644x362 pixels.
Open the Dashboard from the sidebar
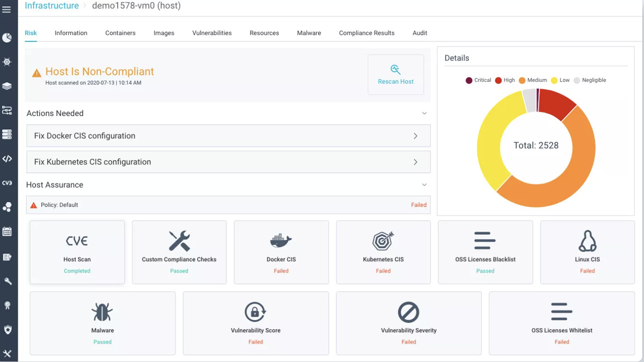7,37
